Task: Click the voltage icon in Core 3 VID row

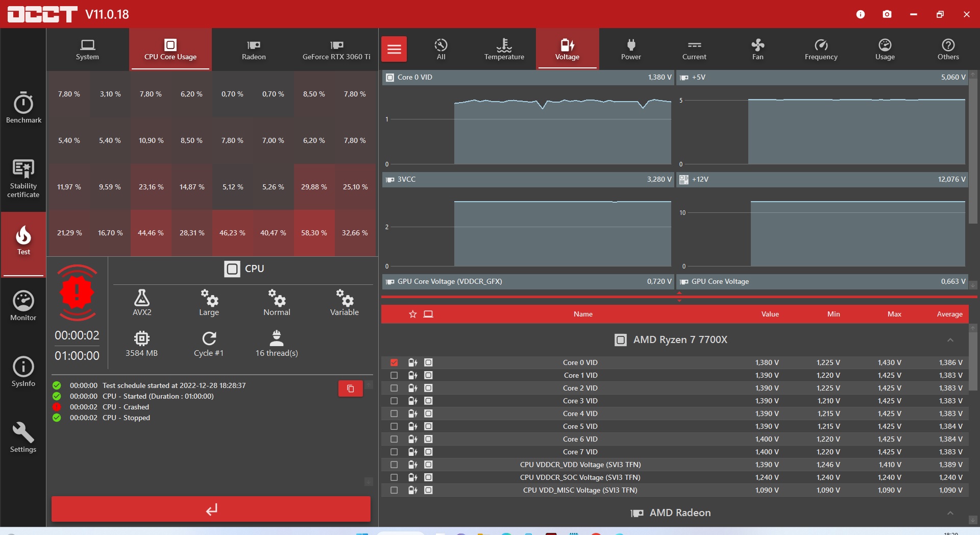Action: point(412,401)
